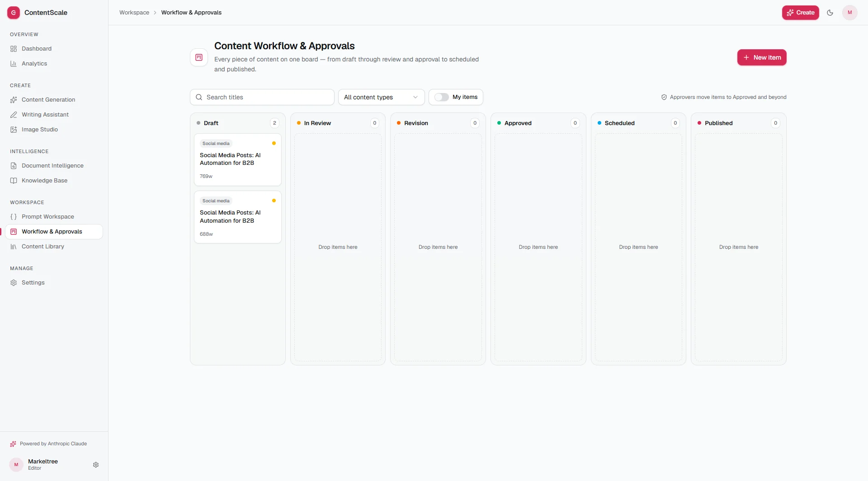Screen dimensions: 868x481
Task: Click Powered by Anthropic Claude sparkle icon
Action: pyautogui.click(x=13, y=444)
